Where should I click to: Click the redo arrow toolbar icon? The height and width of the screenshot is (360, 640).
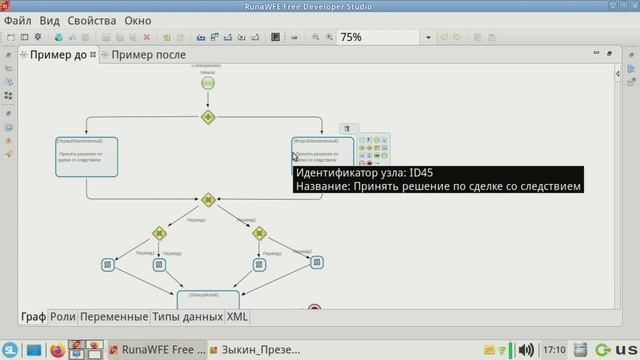pos(457,37)
